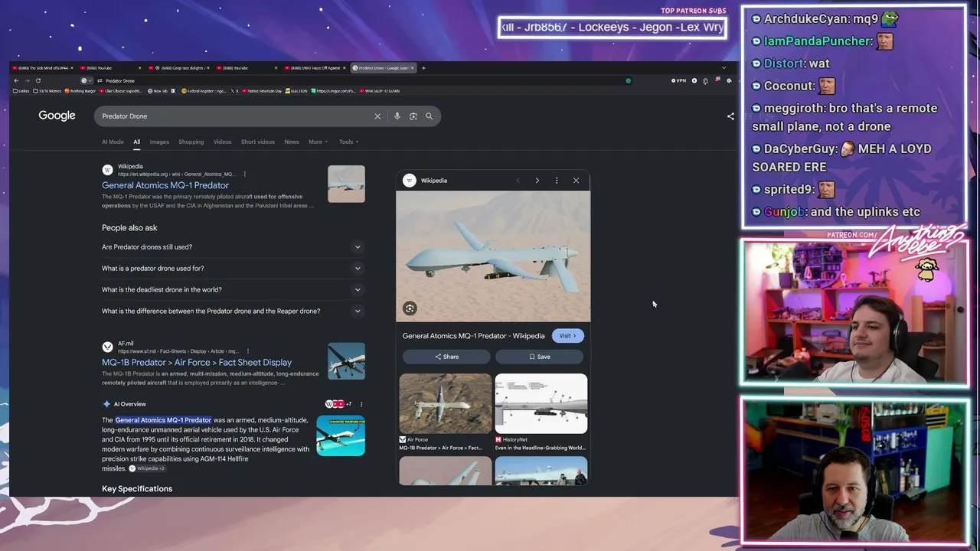980x551 pixels.
Task: Click the Visit button in preview panel
Action: point(567,336)
